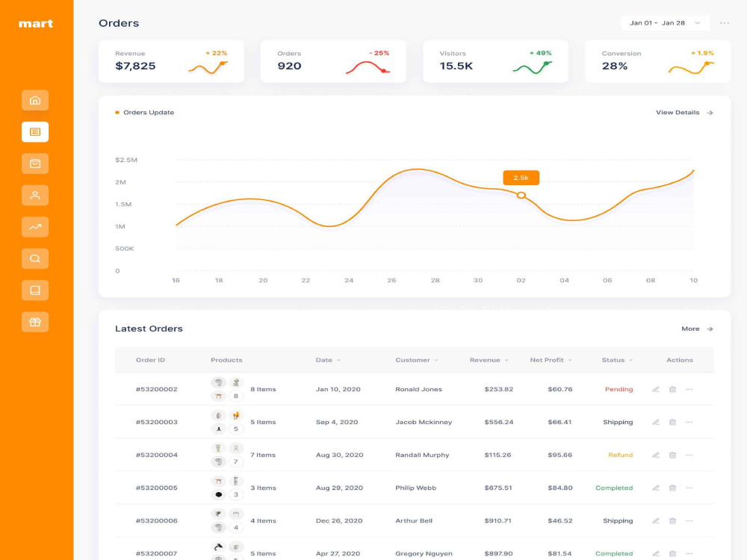This screenshot has height=560, width=747.
Task: Edit Philip Webb's order with pencil icon
Action: [x=656, y=488]
